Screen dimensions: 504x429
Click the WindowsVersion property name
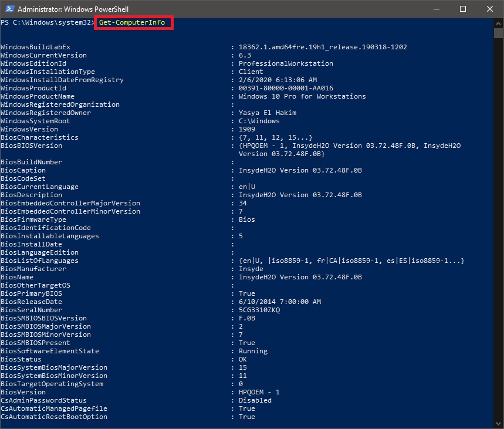point(29,129)
